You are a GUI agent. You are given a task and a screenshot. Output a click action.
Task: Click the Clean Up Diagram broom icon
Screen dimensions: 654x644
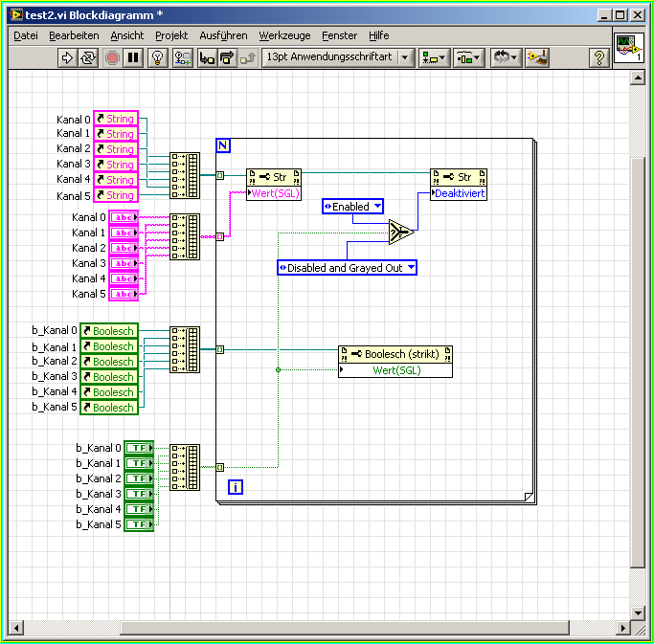537,57
